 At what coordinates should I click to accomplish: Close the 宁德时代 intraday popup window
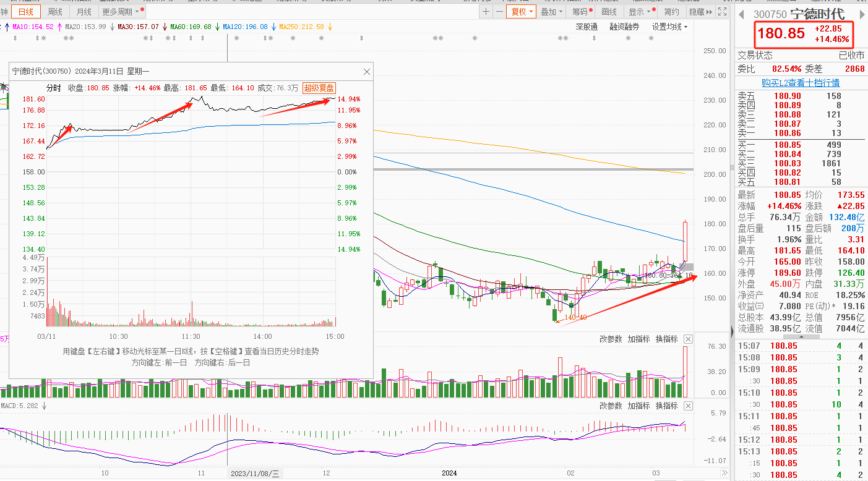366,72
